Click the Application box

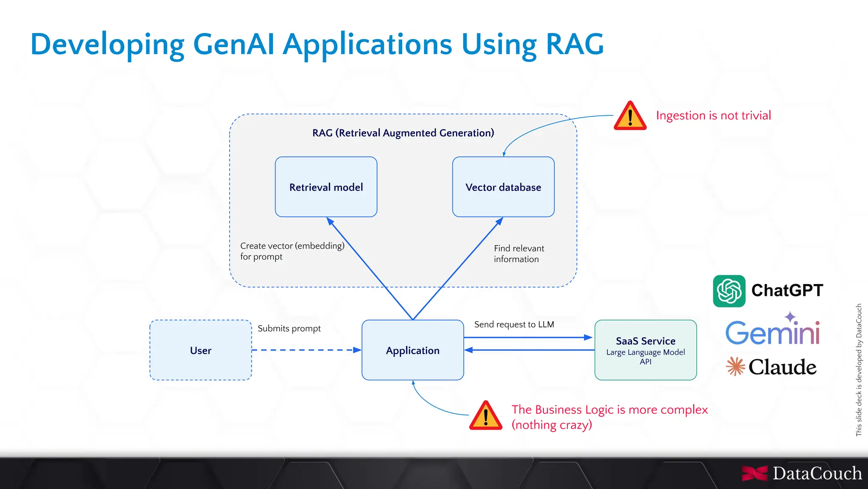click(412, 350)
